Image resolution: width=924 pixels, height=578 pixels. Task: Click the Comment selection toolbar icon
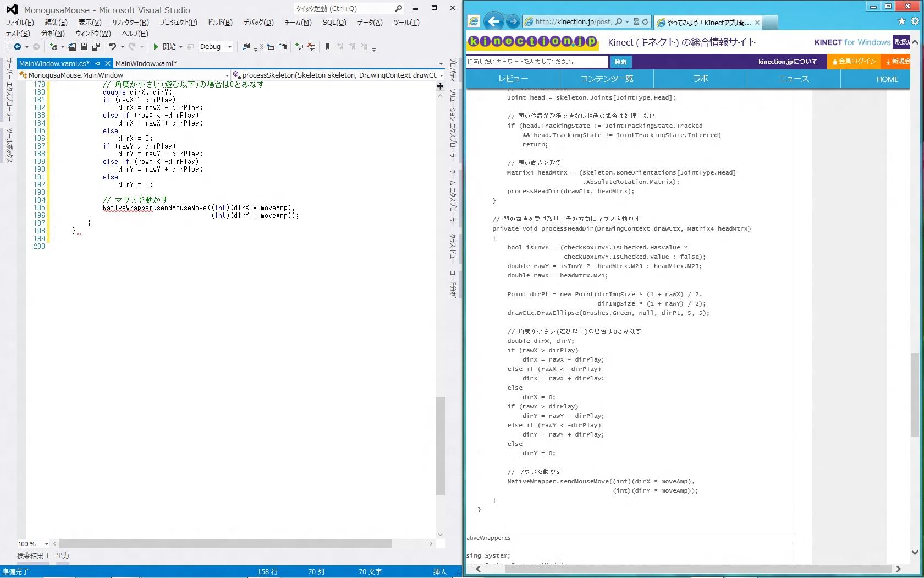tap(299, 47)
